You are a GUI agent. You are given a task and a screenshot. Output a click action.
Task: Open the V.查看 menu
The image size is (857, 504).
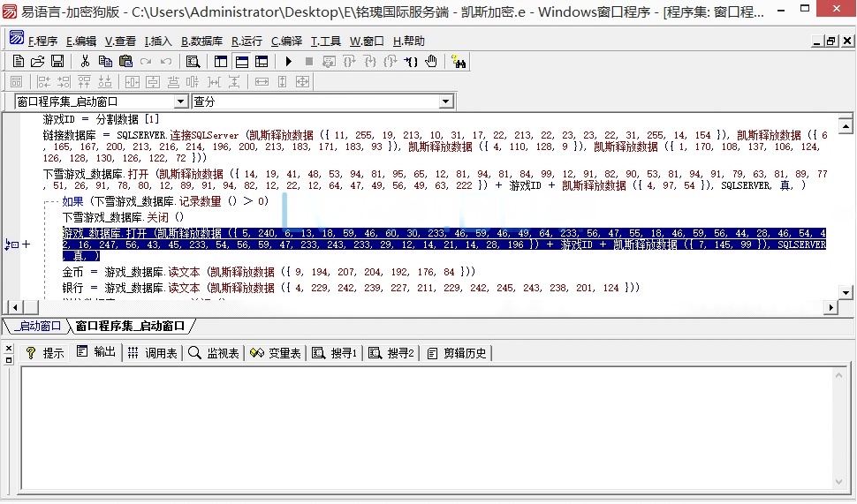tap(120, 41)
